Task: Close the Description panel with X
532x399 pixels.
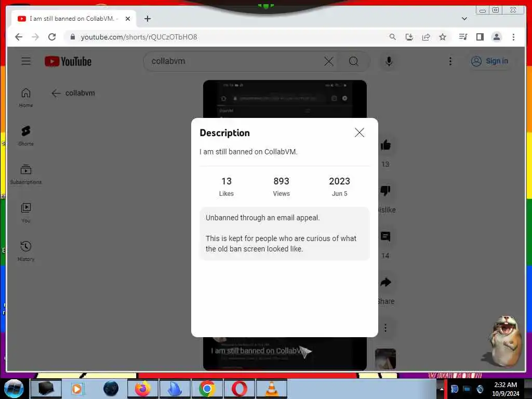Action: coord(360,132)
